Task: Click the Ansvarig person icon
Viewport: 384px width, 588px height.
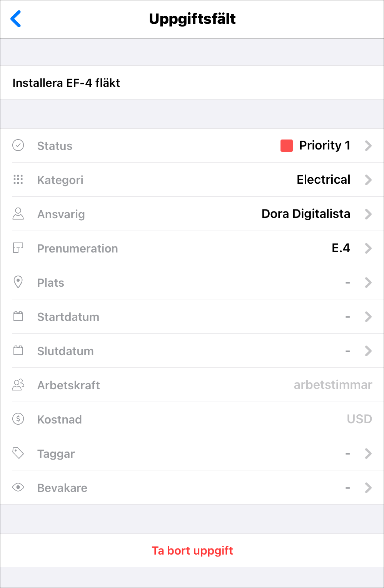Action: click(18, 214)
